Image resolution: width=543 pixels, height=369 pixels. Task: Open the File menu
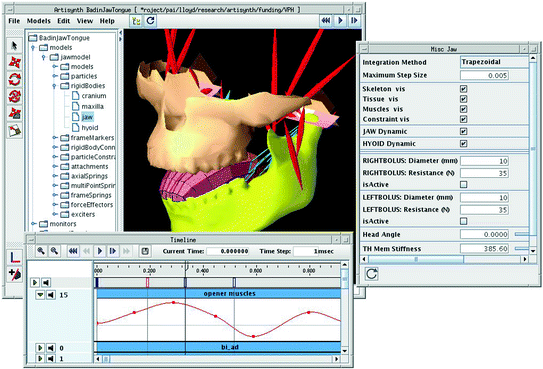tap(14, 21)
